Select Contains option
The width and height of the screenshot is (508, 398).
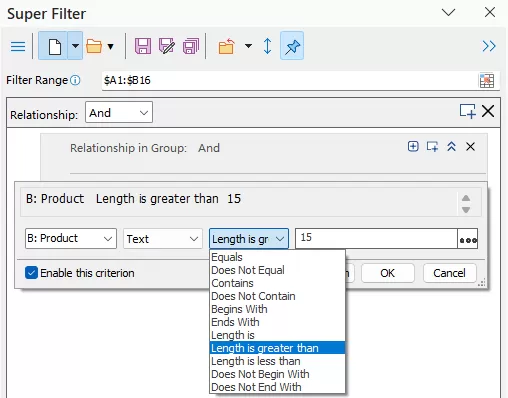[277, 283]
